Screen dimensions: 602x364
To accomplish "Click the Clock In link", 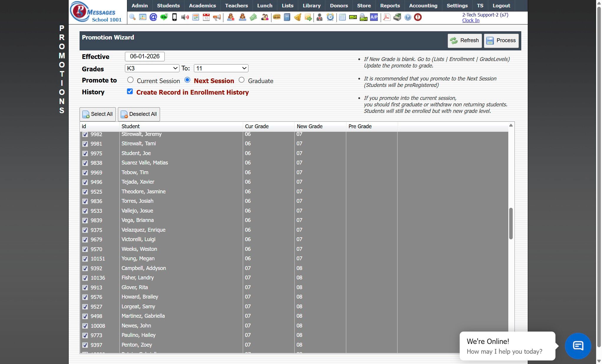I will pyautogui.click(x=471, y=20).
